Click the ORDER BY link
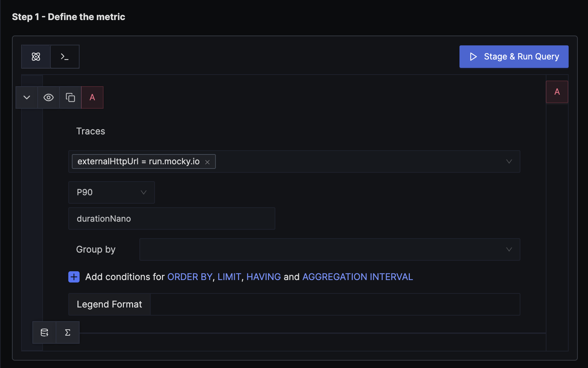The image size is (588, 368). (x=190, y=277)
